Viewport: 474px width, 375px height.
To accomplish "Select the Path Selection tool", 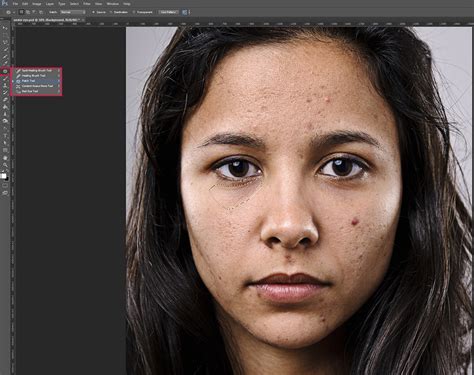I will [x=5, y=143].
